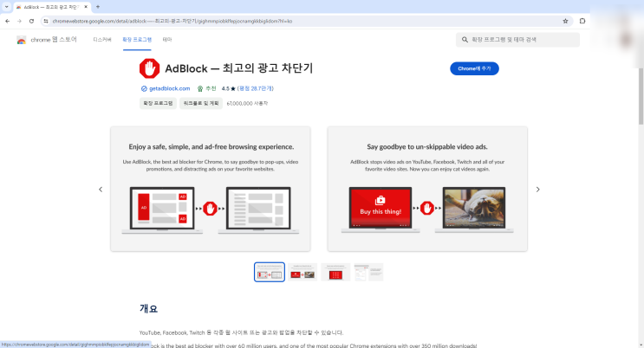Open the browser extensions puzzle icon

pos(582,21)
